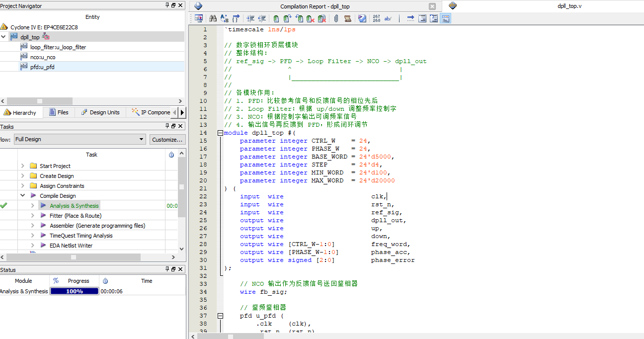Expand the Start Project task
Image resolution: width=644 pixels, height=339 pixels.
pos(22,166)
